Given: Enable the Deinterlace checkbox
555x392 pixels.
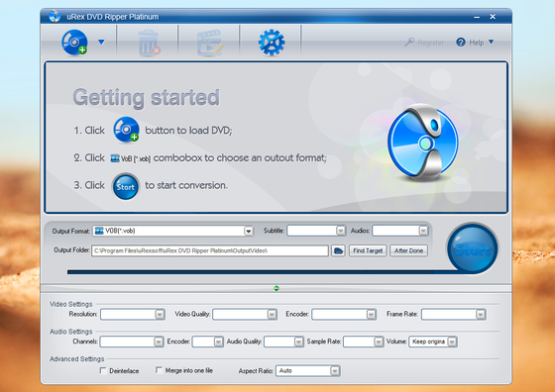Looking at the screenshot, I should pos(103,370).
